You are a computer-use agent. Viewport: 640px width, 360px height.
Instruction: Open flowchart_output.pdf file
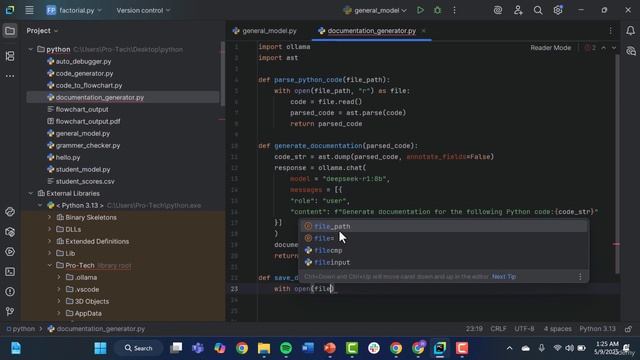(x=88, y=121)
